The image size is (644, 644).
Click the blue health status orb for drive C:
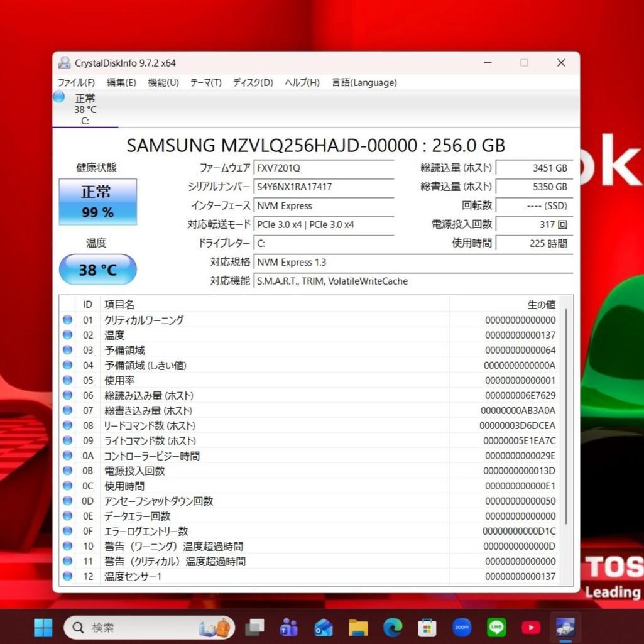[59, 97]
